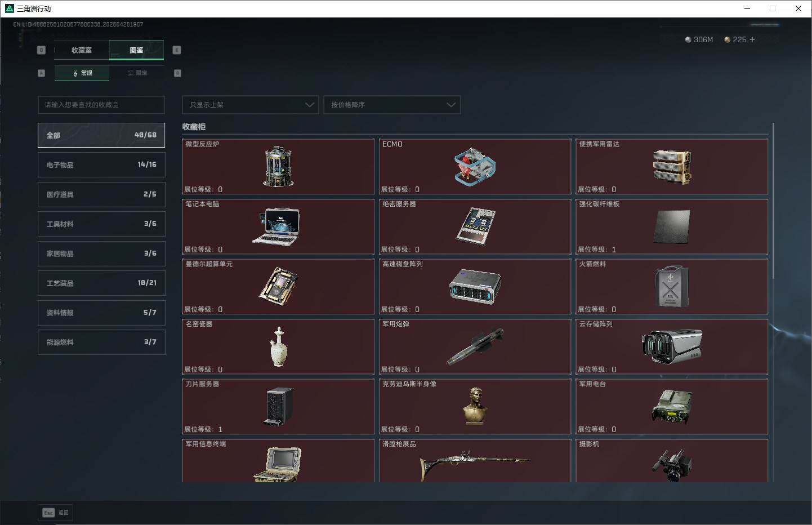Image resolution: width=812 pixels, height=525 pixels.
Task: Click the 收藏柜 section heading
Action: point(194,127)
